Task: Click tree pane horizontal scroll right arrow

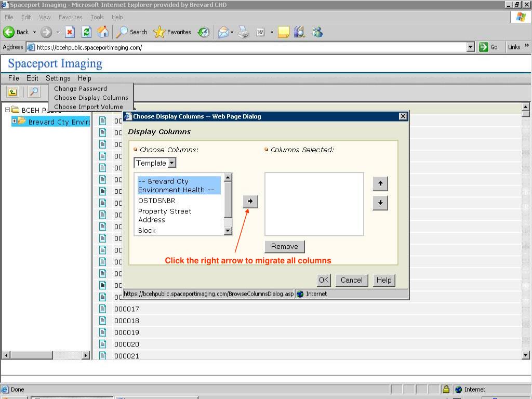Action: click(86, 355)
